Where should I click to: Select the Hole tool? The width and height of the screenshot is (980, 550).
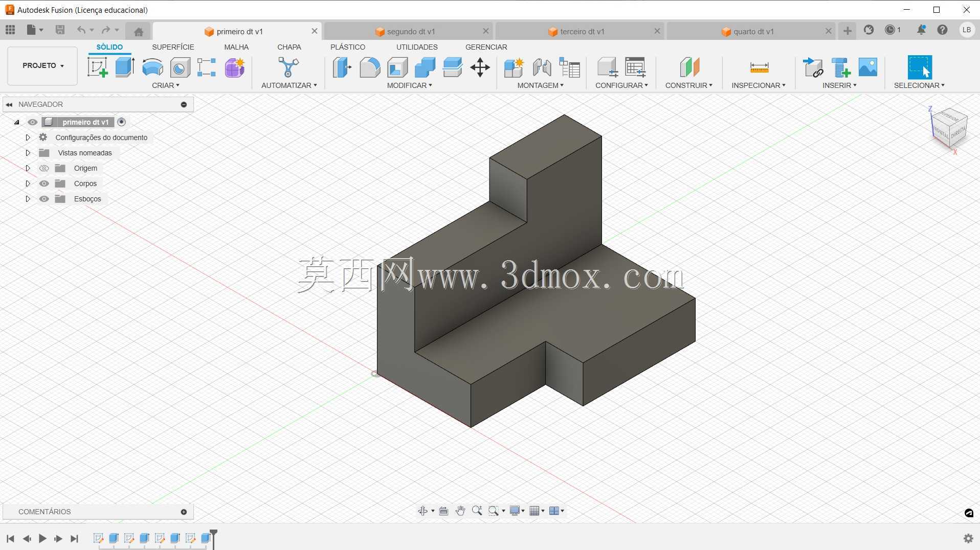[x=180, y=67]
